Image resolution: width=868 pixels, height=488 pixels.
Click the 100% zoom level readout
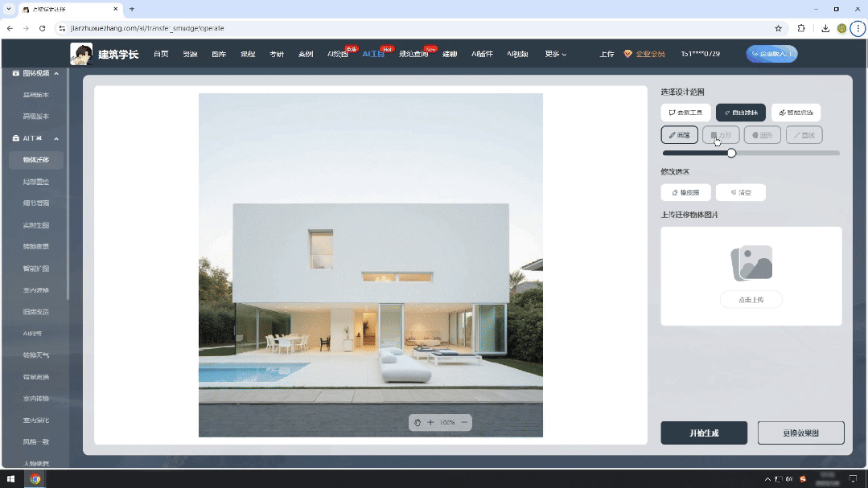[x=447, y=422]
